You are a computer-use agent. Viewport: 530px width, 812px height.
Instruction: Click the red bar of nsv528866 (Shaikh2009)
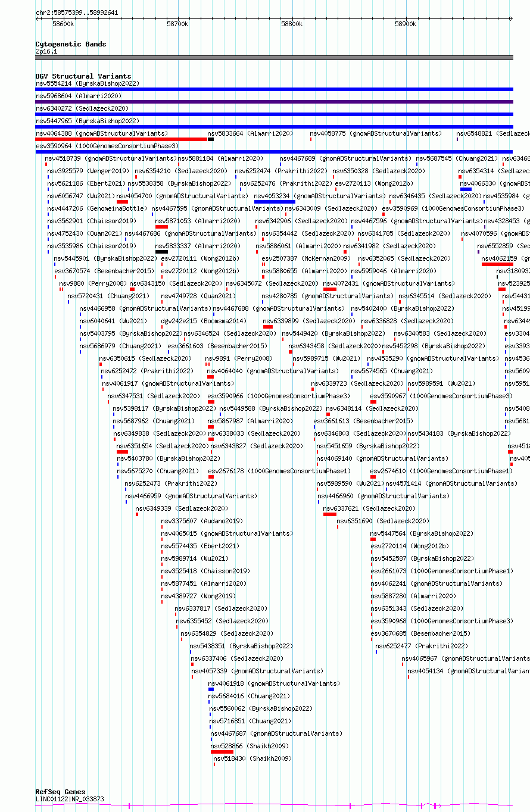222,752
